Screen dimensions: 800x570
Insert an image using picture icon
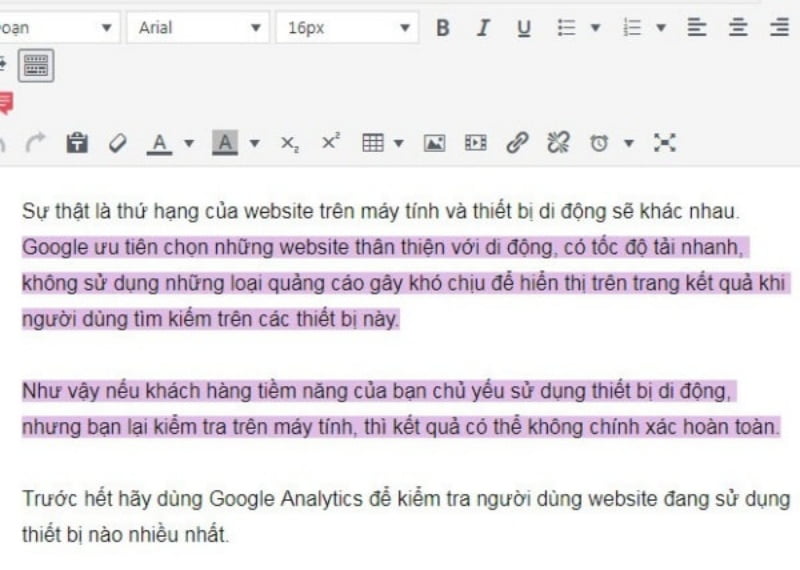point(434,143)
